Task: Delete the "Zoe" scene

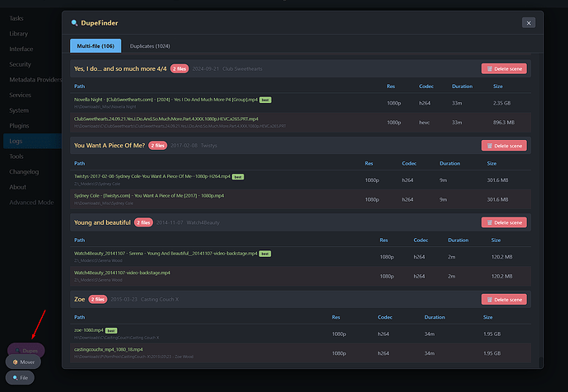Action: [504, 299]
